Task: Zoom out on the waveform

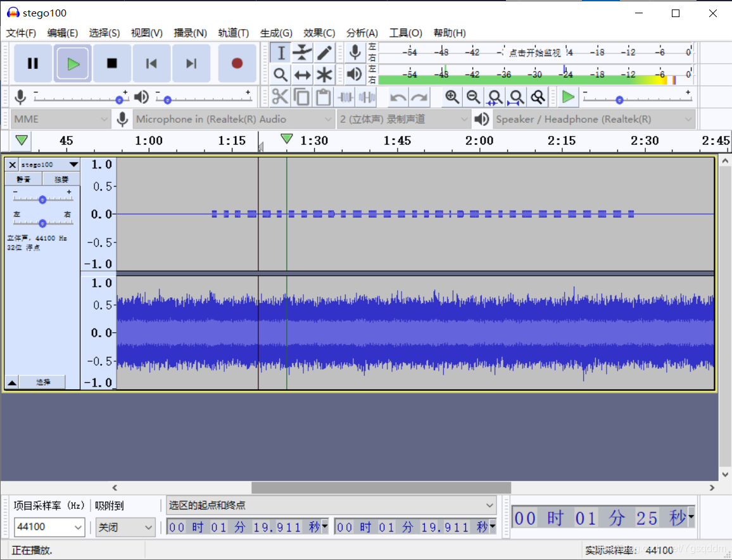Action: point(473,97)
